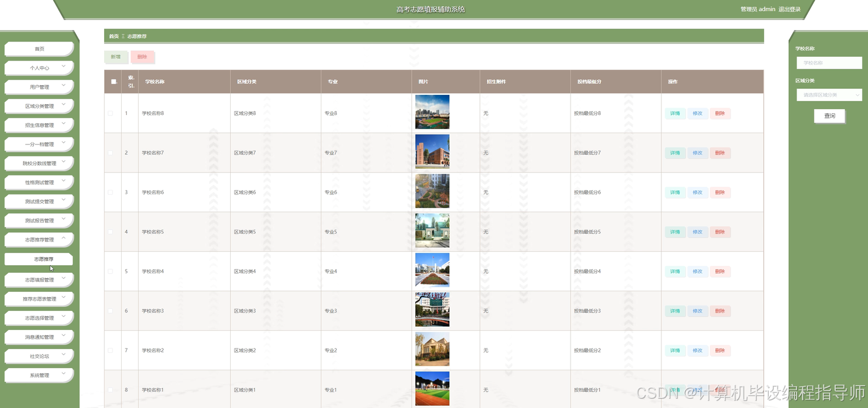
Task: Open the 志愿填报管理 menu
Action: click(x=39, y=279)
